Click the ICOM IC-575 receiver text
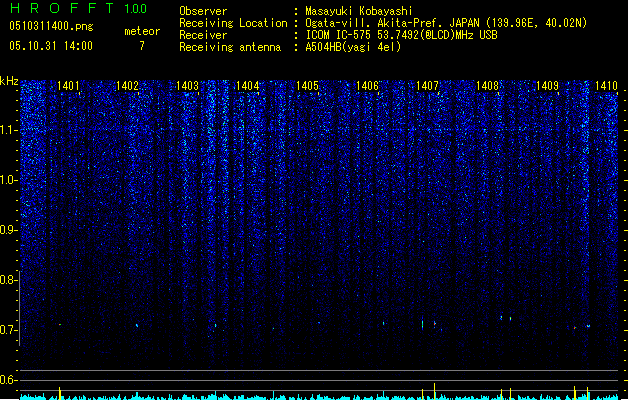Image resolution: width=629 pixels, height=400 pixels. click(x=402, y=35)
